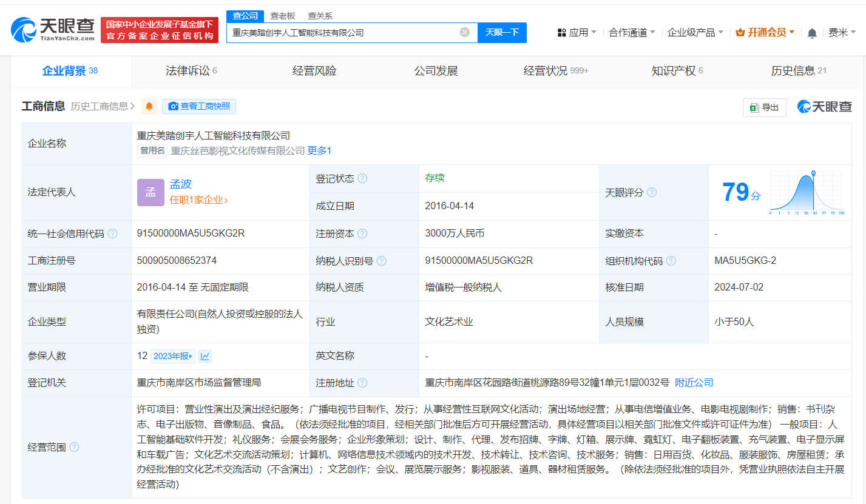This screenshot has height=504, width=866.
Task: Click help icon next to 登记状态
Action: pos(362,178)
